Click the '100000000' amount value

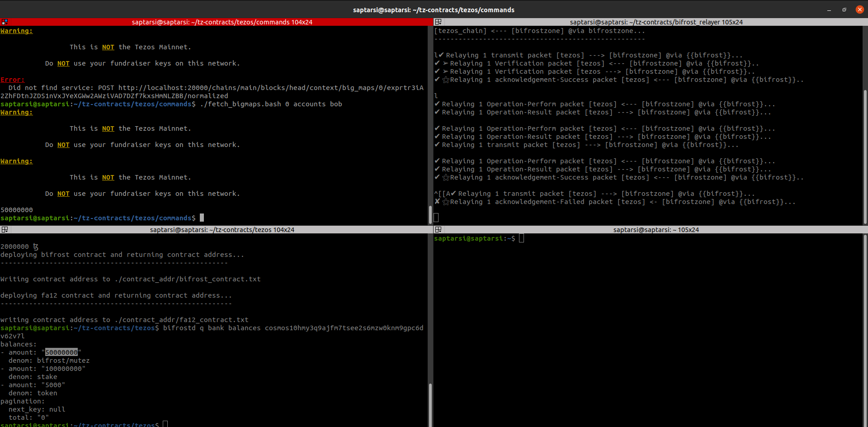(x=63, y=369)
